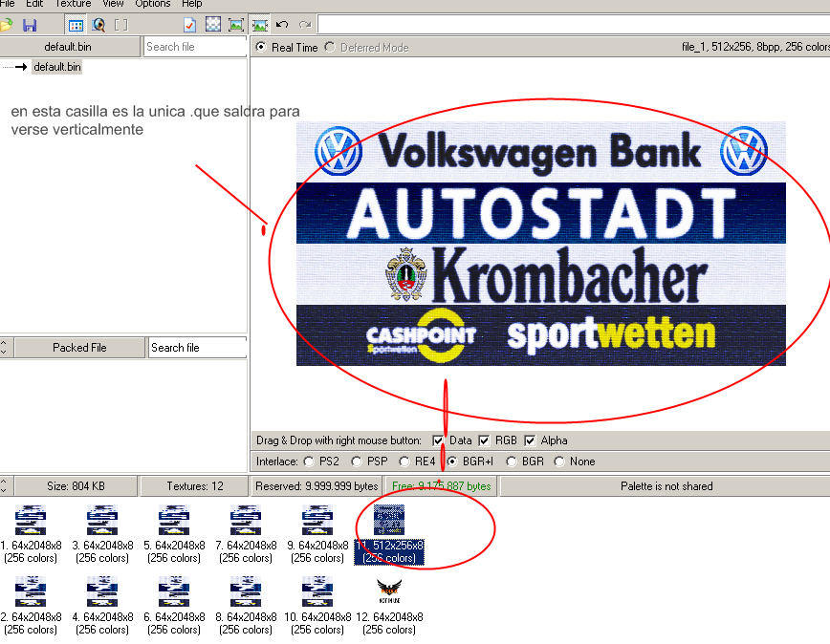Toggle the Alpha checkbox
The image size is (830, 644).
(x=530, y=440)
